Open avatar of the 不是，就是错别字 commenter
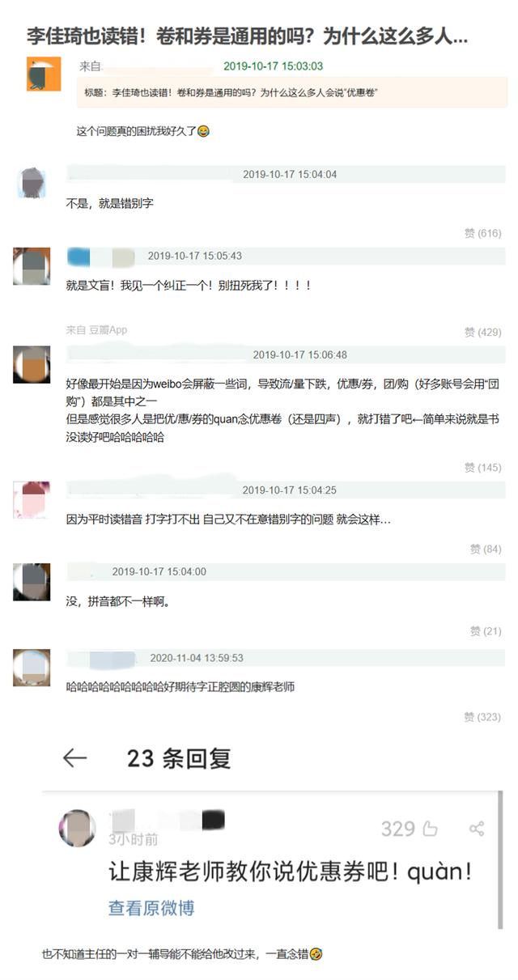Screen dimensions: 518x980 point(31,182)
